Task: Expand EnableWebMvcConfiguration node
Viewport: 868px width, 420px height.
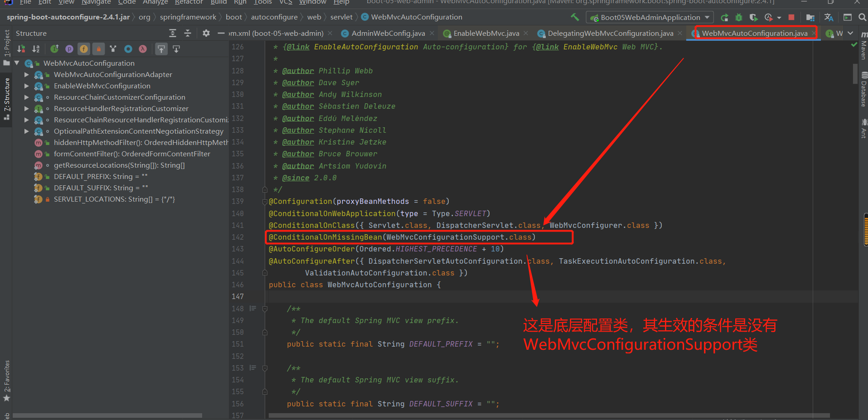Action: (26, 86)
